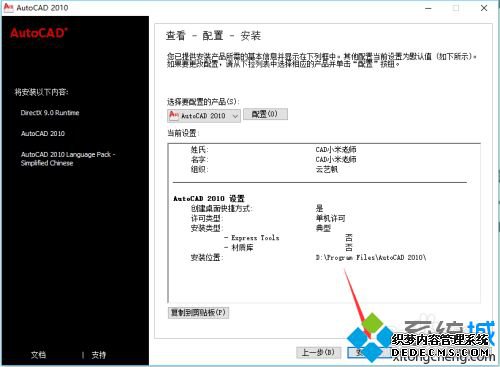Click the AutoCAD icon inside product dropdown
Viewport: 500px width, 367px height.
point(174,115)
